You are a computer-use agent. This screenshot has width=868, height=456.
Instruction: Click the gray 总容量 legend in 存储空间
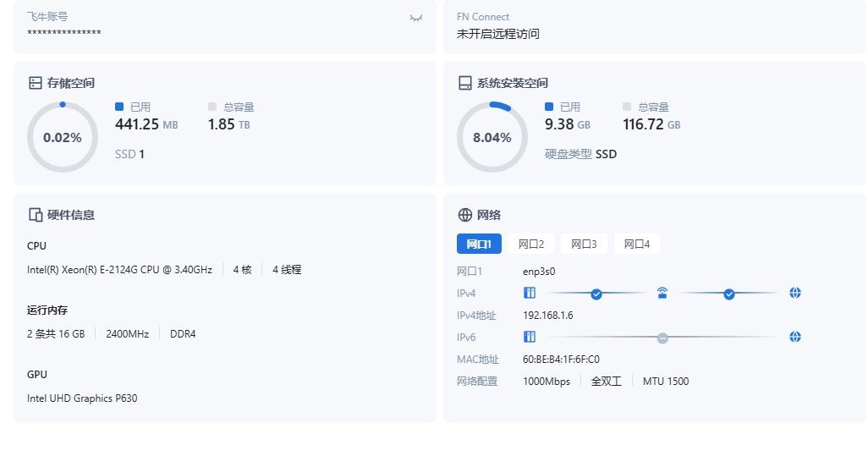click(231, 107)
